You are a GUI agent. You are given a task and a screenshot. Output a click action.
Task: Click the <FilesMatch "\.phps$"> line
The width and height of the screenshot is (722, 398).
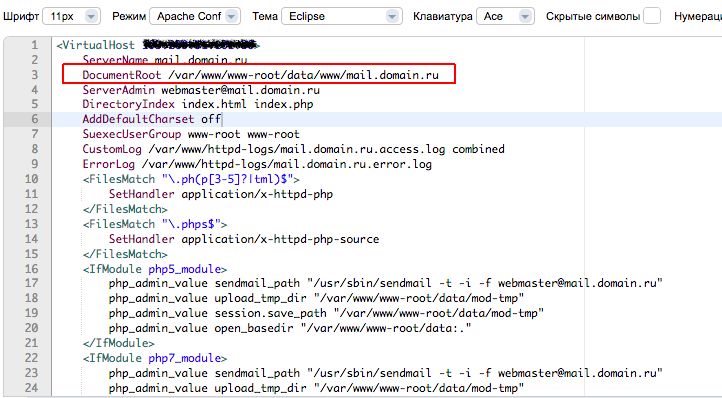click(155, 224)
